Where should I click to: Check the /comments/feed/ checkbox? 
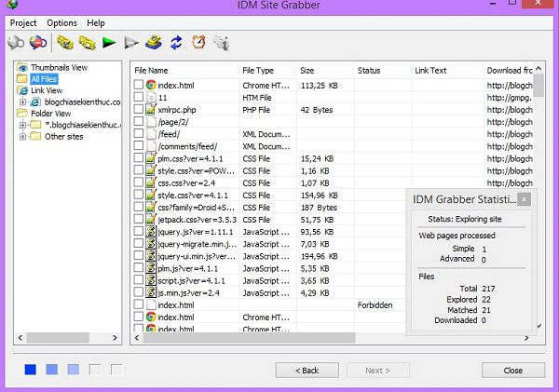139,146
